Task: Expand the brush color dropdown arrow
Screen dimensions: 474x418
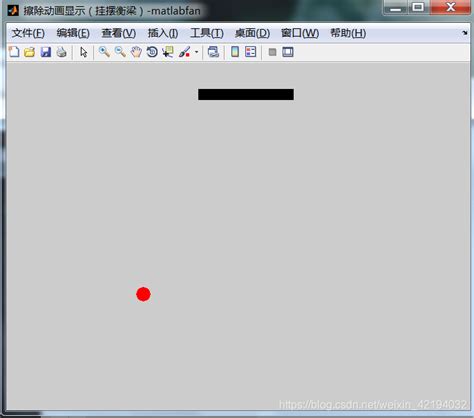Action: coord(196,52)
